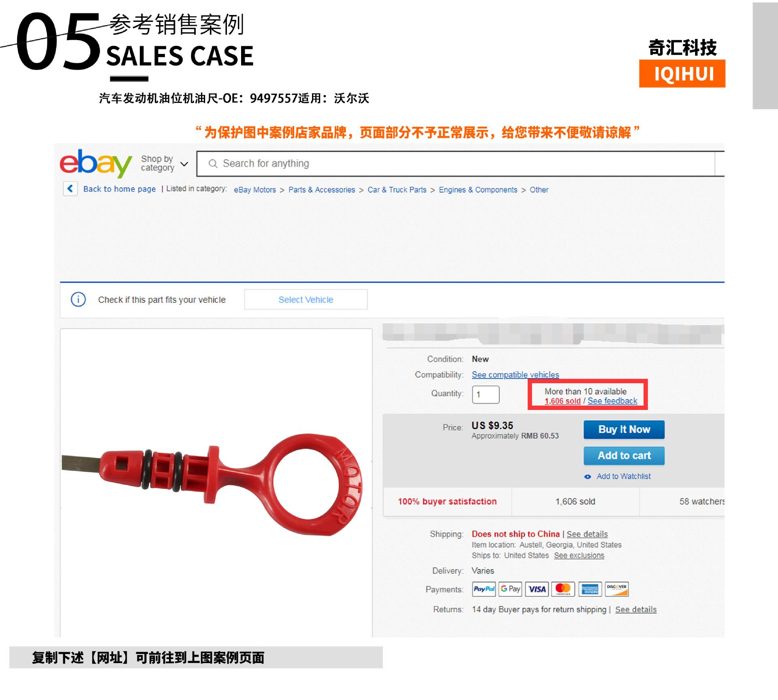778x700 pixels.
Task: Open the eBay Motors breadcrumb
Action: click(x=255, y=190)
